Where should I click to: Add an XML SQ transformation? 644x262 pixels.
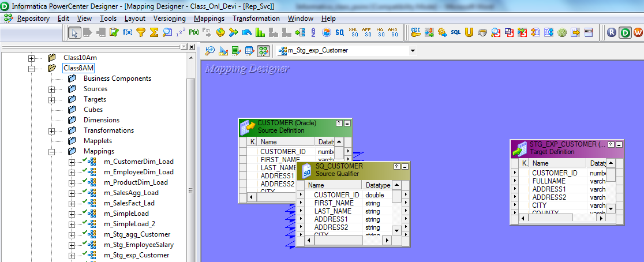pyautogui.click(x=353, y=32)
